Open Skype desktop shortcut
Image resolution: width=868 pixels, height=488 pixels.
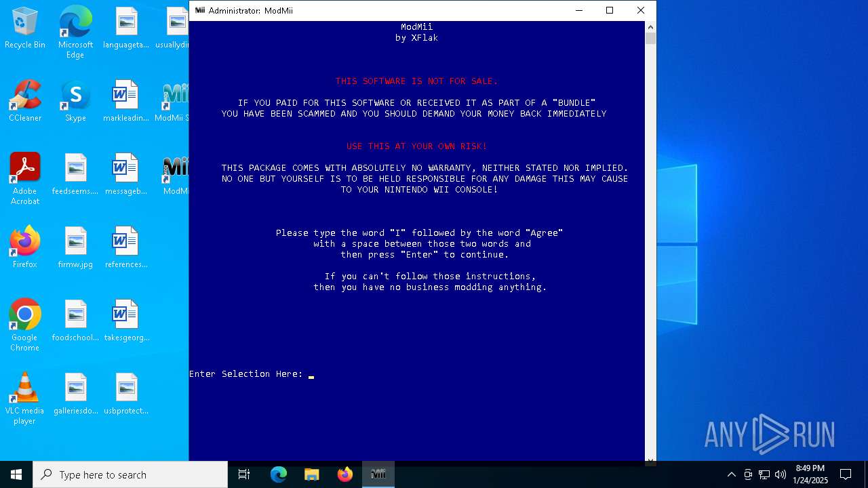coord(75,101)
